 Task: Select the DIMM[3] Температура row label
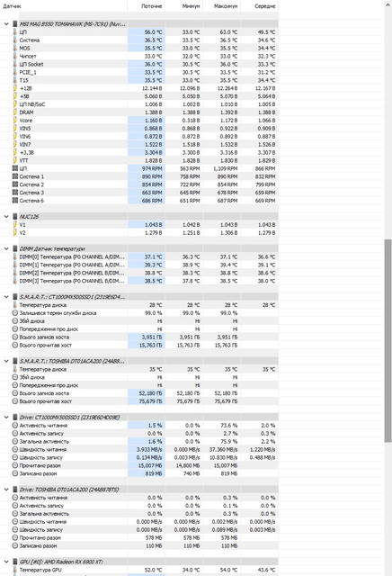point(72,281)
